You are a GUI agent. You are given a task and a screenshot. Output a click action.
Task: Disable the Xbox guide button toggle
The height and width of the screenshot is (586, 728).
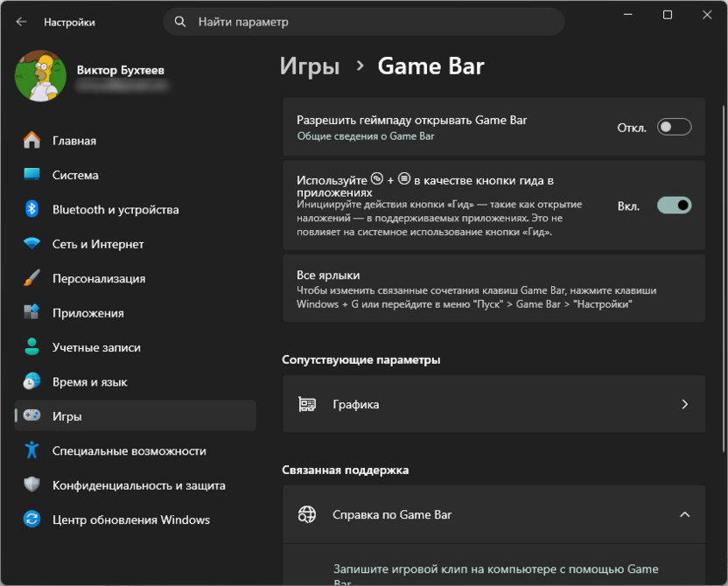674,205
